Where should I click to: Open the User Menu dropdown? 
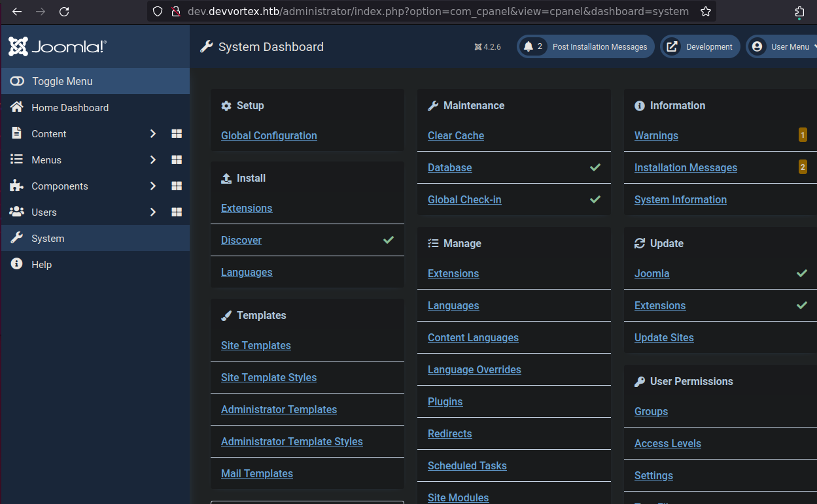tap(782, 46)
